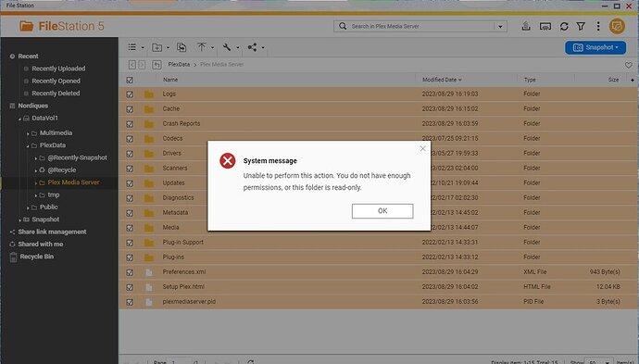Open the three-dot more settings menu
This screenshot has height=364, width=639.
598,27
